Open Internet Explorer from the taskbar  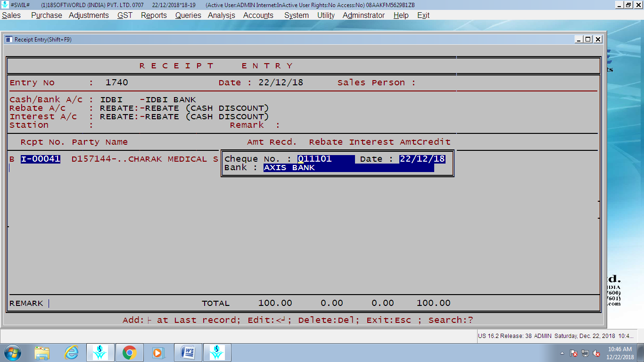click(71, 353)
